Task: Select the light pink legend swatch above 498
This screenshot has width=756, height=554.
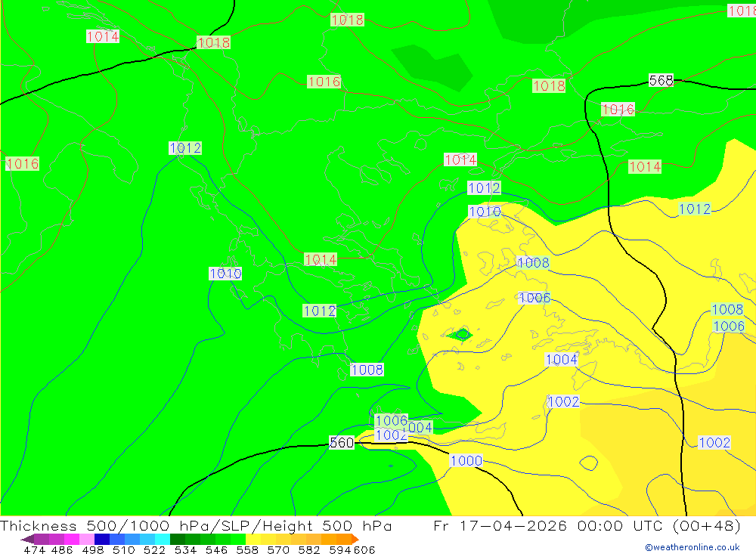Action: tap(87, 539)
